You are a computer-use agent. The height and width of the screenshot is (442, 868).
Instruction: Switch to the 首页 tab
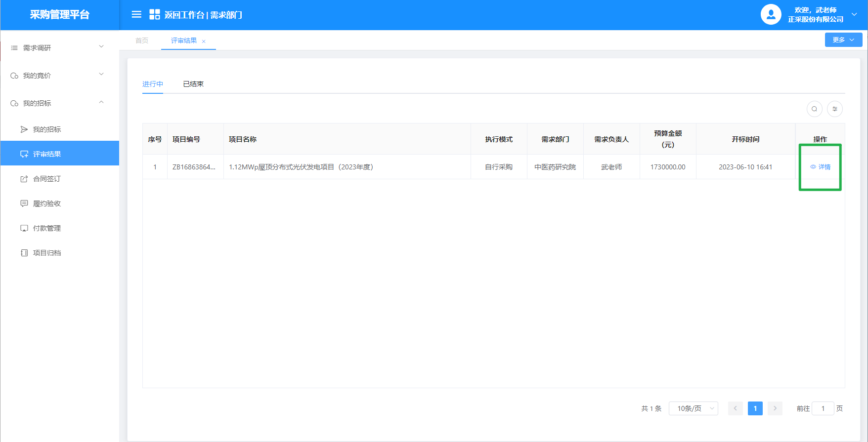(x=142, y=40)
